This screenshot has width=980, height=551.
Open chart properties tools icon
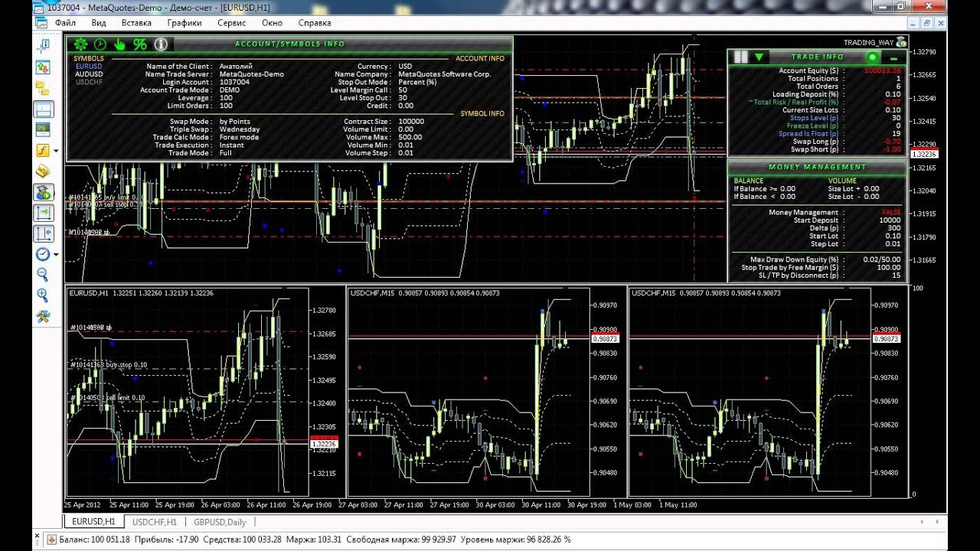[x=44, y=316]
